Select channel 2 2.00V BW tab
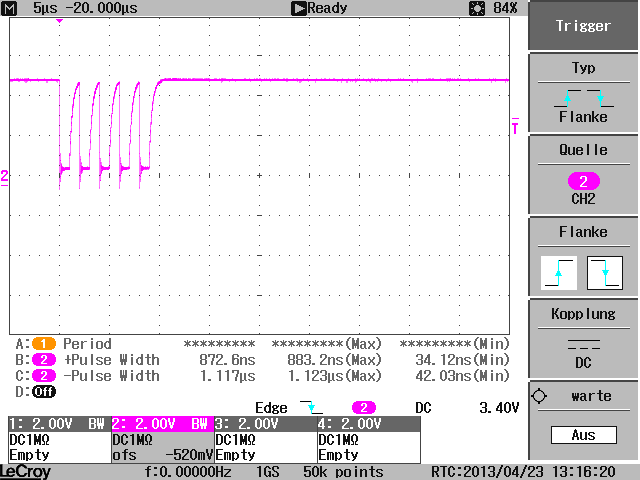Viewport: 640px width, 480px height. click(162, 424)
